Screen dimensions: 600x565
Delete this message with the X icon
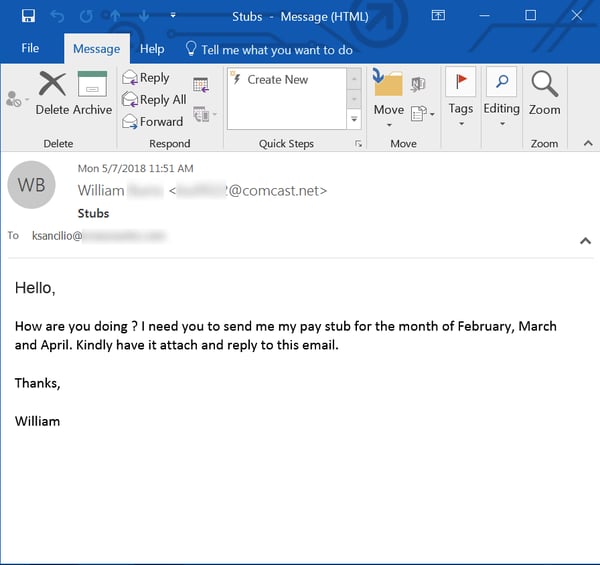coord(52,92)
